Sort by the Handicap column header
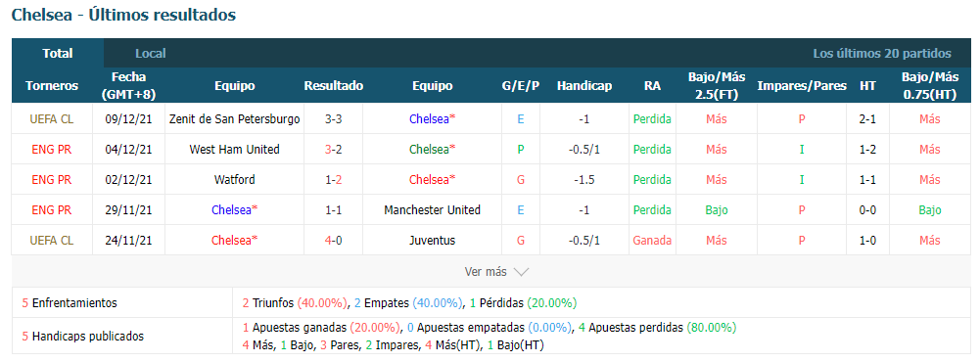Image resolution: width=980 pixels, height=362 pixels. point(584,86)
